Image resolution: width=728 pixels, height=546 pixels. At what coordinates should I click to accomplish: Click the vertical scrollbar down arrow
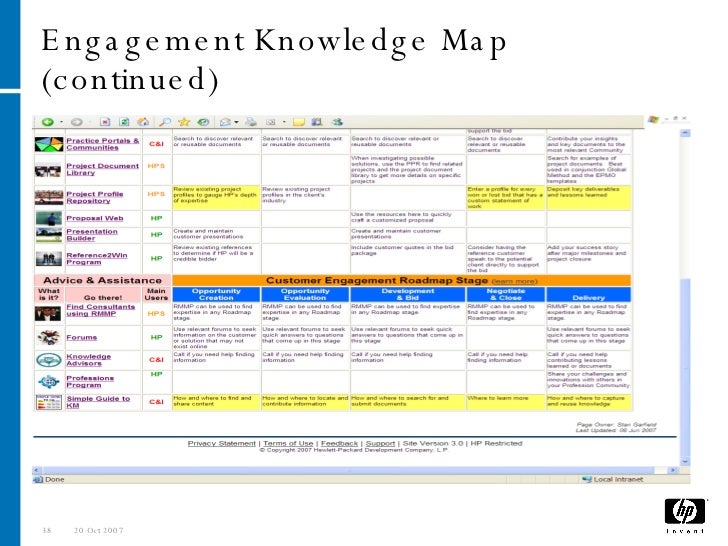click(685, 461)
